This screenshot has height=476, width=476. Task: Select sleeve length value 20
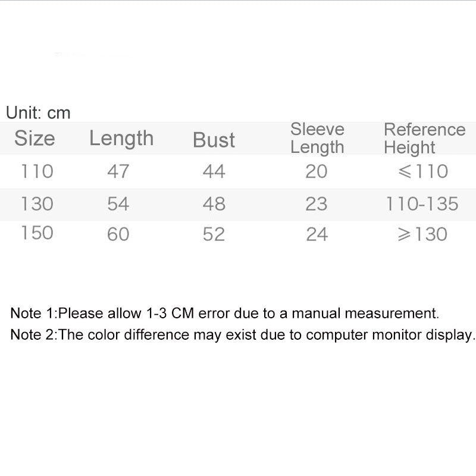point(317,171)
